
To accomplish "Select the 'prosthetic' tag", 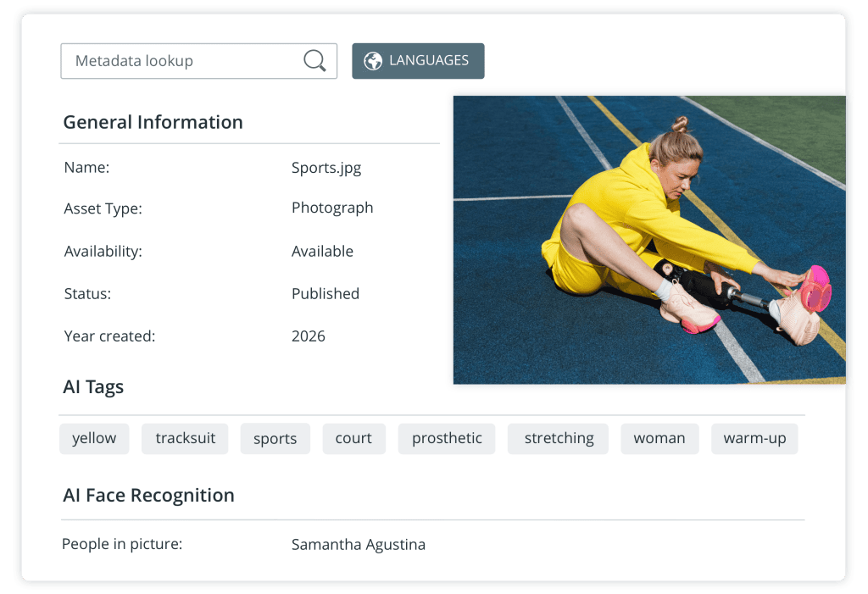I will 446,438.
